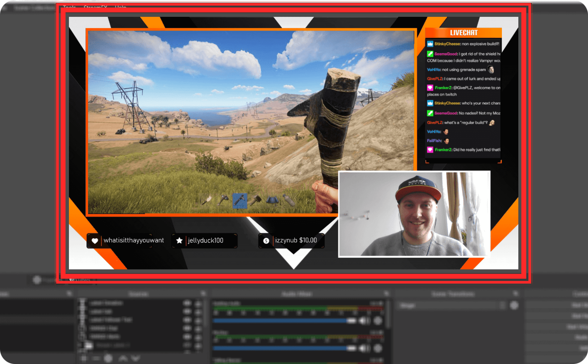Image resolution: width=588 pixels, height=364 pixels.
Task: Open Desktop Audio settings via its gear icon
Action: [378, 321]
